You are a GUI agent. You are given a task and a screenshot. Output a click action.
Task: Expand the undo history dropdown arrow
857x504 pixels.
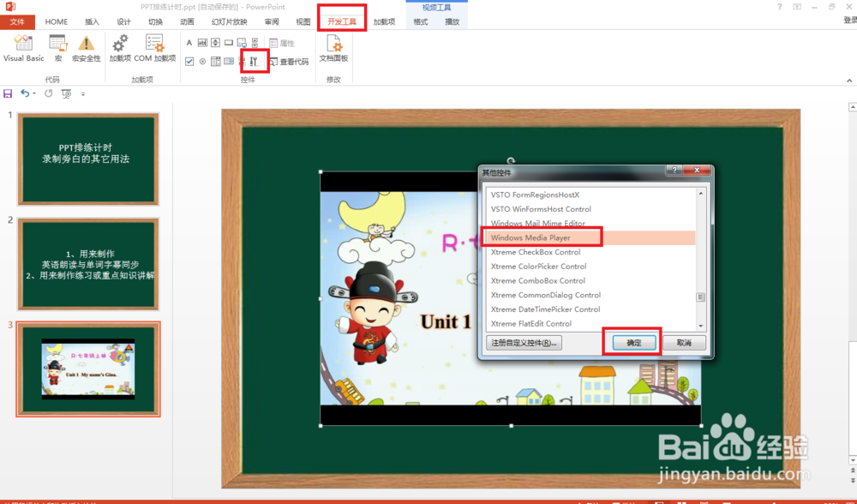tap(34, 93)
